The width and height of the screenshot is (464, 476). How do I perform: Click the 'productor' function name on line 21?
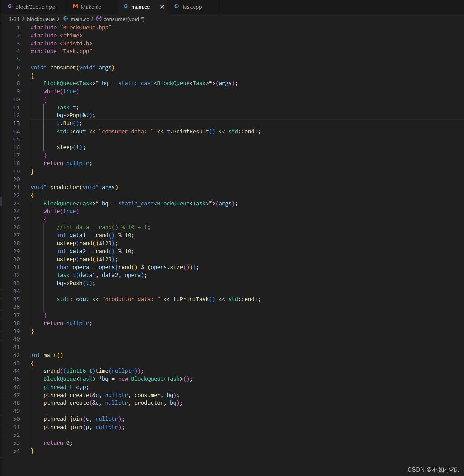click(x=65, y=187)
